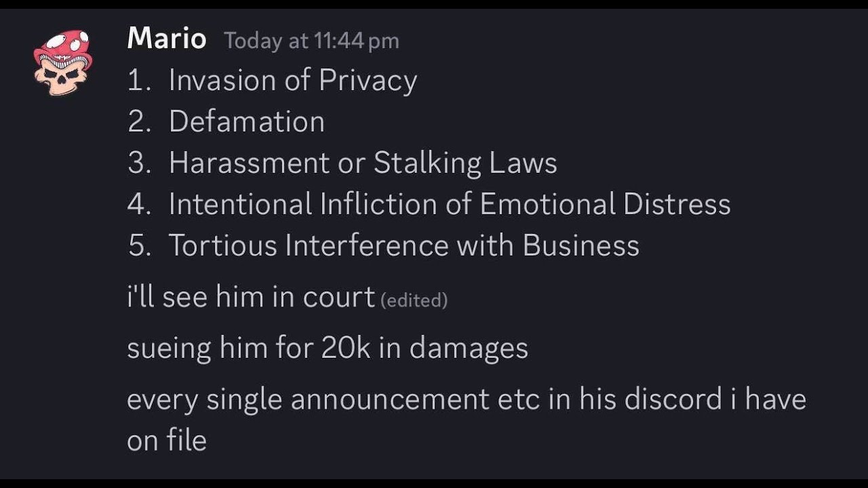Viewport: 868px width, 488px height.
Task: Click the list number "4."
Action: [139, 204]
